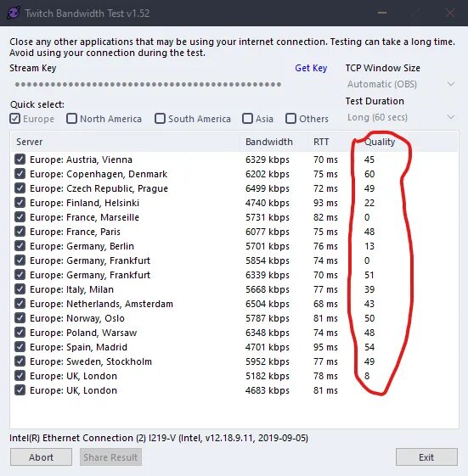Enable the North America quick select
This screenshot has width=468, height=476.
pyautogui.click(x=71, y=119)
